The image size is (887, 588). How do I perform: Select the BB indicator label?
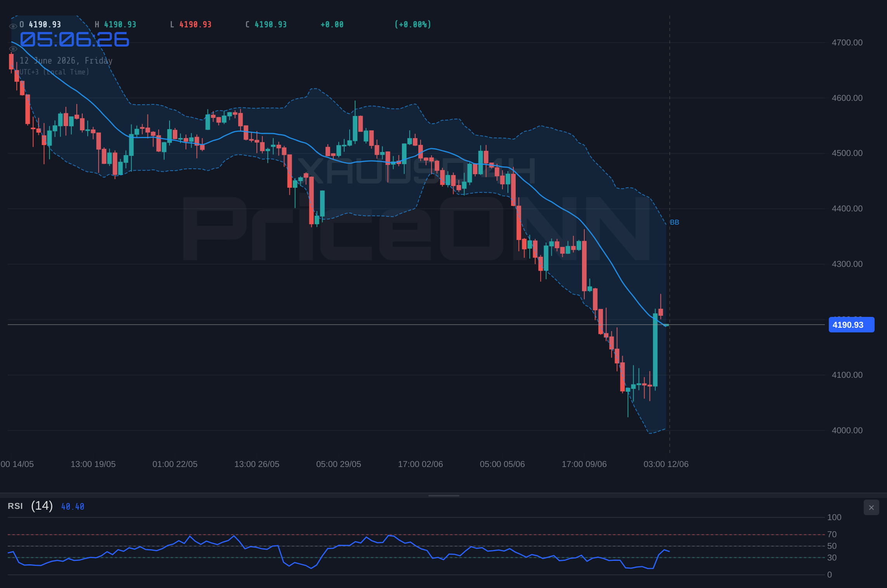[674, 222]
